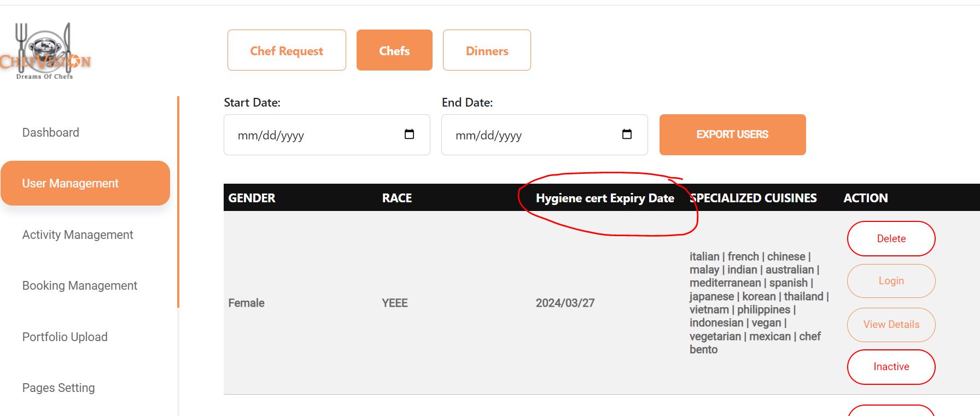Viewport: 980px width, 416px height.
Task: Open Booking Management from the sidebar
Action: pyautogui.click(x=80, y=285)
